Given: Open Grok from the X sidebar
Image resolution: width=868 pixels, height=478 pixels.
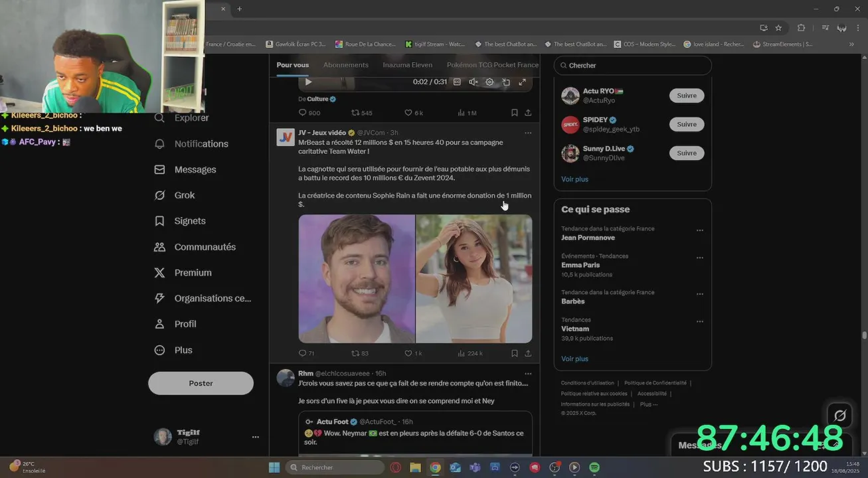Looking at the screenshot, I should click(175, 195).
